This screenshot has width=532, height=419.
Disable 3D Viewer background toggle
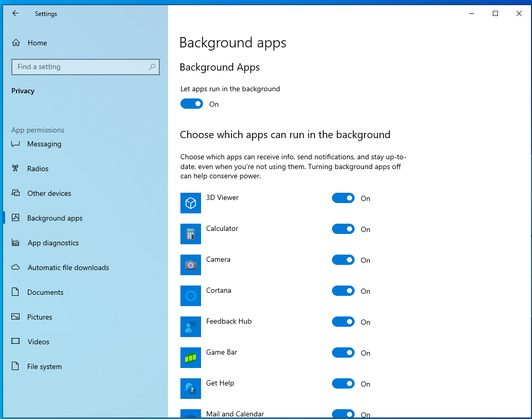pyautogui.click(x=343, y=198)
